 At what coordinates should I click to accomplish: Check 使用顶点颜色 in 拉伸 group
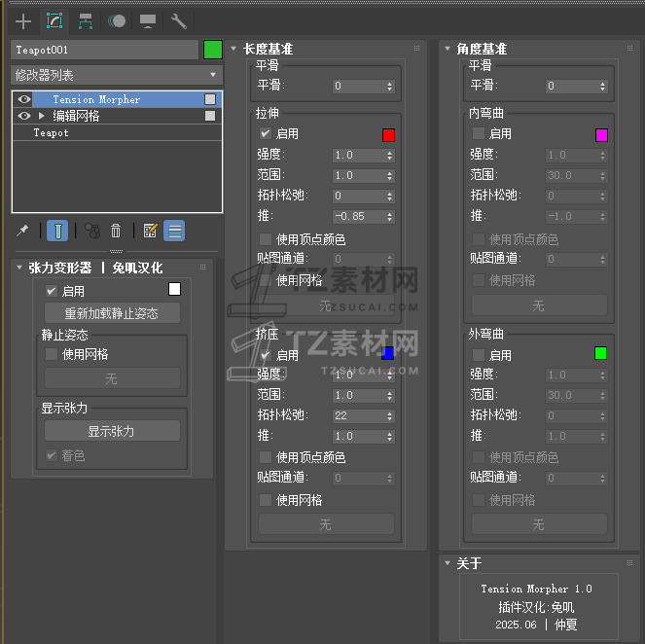(x=266, y=239)
